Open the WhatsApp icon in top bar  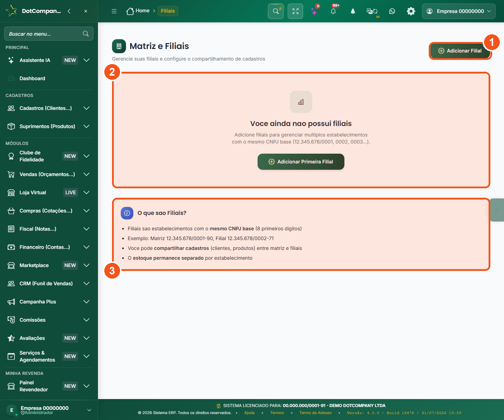[392, 11]
